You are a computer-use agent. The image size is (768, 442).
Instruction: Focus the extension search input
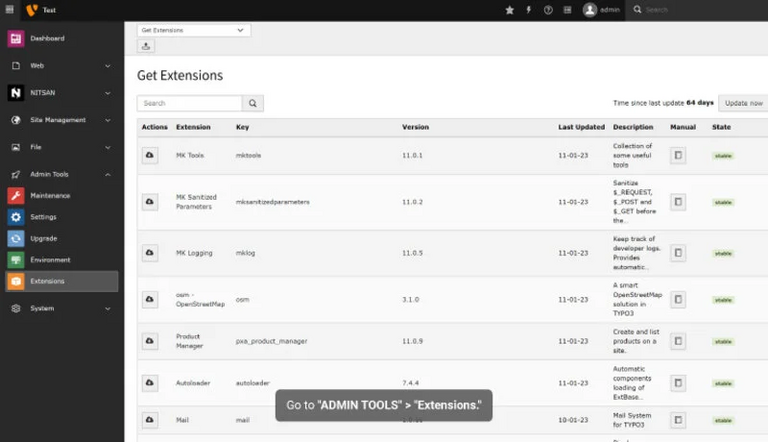190,103
